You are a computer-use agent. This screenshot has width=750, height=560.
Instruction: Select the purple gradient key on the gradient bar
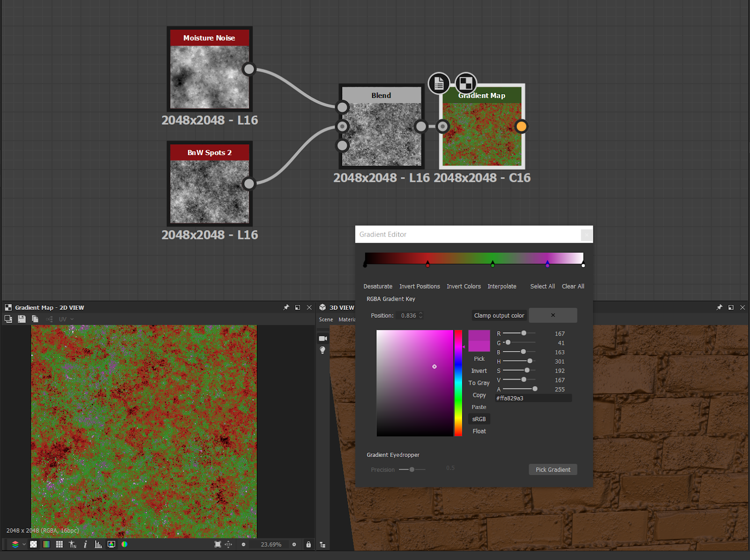click(547, 264)
